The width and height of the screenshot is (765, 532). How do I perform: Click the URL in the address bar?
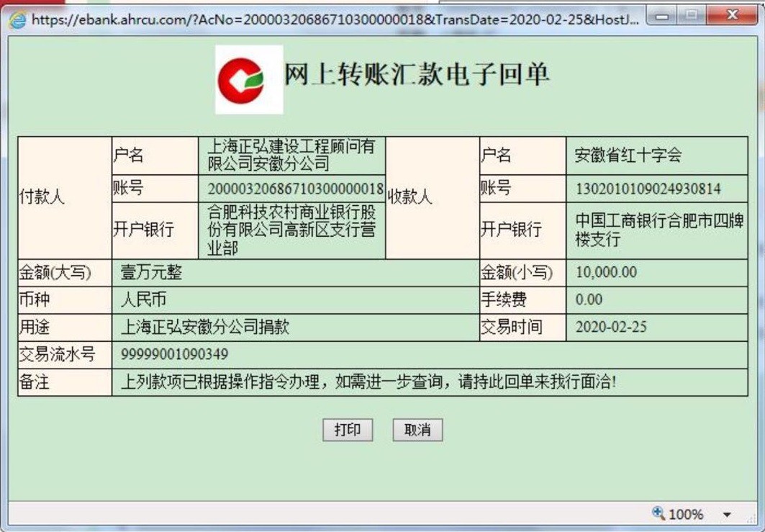[335, 19]
